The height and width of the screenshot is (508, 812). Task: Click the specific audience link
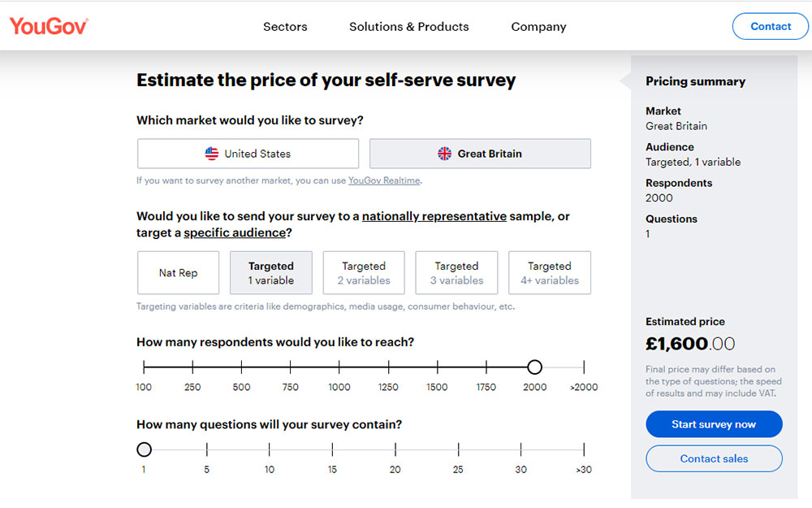pyautogui.click(x=235, y=232)
